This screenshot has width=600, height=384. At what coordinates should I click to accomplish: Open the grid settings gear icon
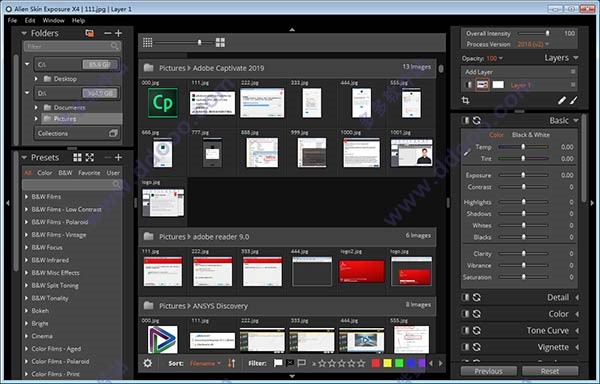coord(147,363)
